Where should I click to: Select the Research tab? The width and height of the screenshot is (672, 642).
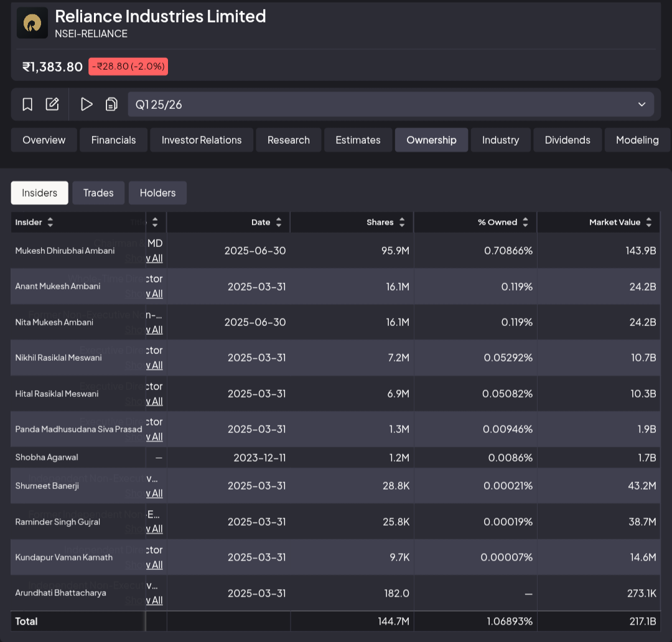(289, 140)
